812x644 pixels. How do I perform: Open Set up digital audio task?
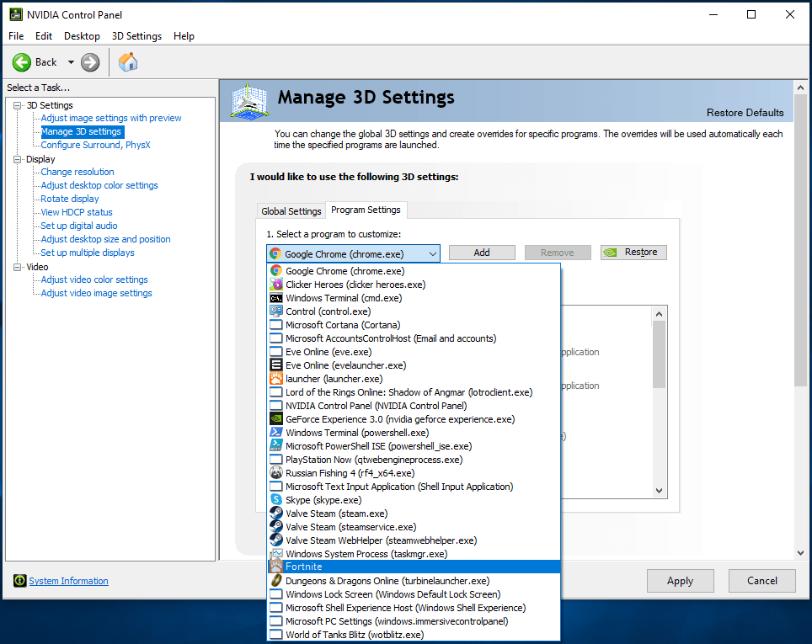tap(78, 226)
